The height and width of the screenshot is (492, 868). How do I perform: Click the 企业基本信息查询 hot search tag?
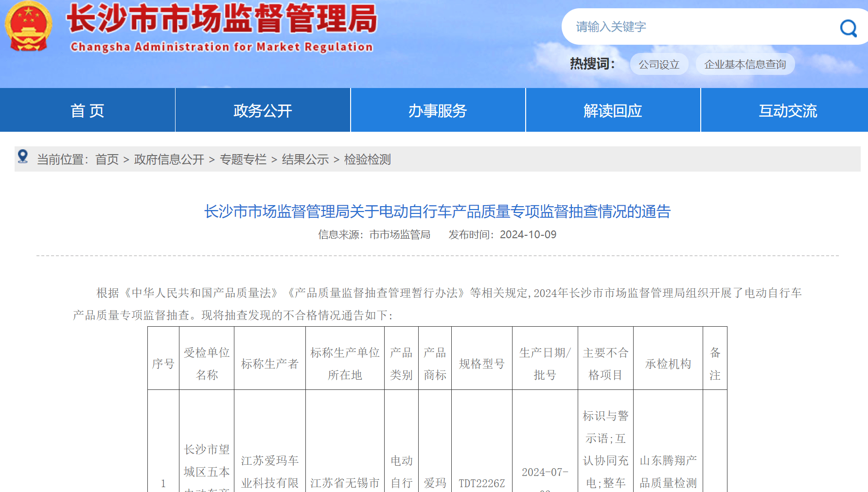[745, 64]
